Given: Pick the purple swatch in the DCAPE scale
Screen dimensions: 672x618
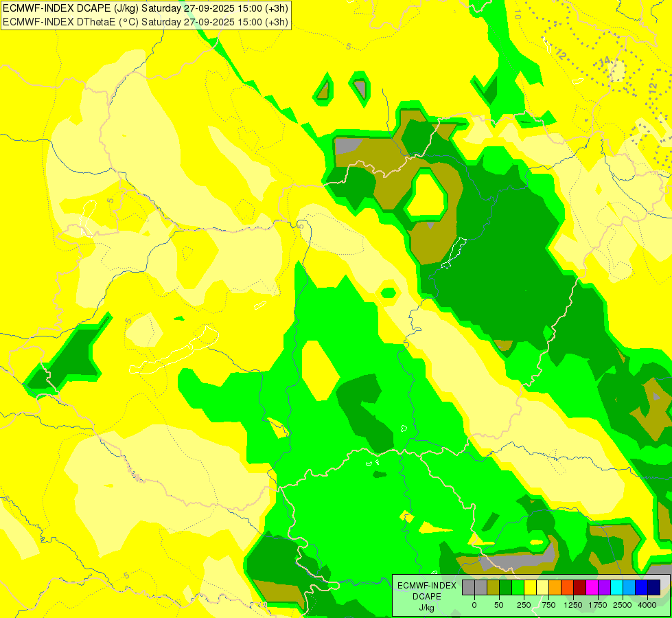Looking at the screenshot, I should pyautogui.click(x=604, y=587).
